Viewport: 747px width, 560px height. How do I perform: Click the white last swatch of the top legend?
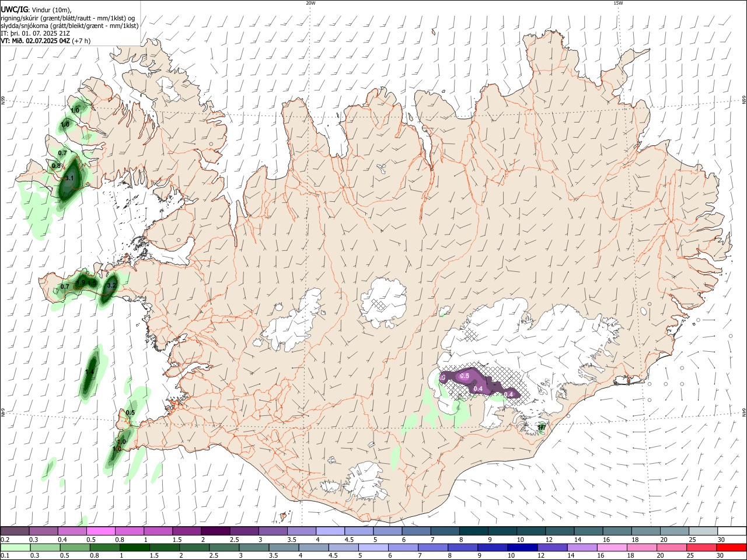point(732,531)
